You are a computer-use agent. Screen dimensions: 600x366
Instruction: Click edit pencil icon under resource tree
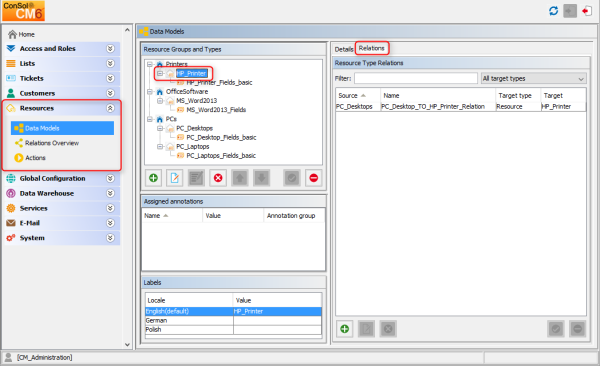coord(174,178)
